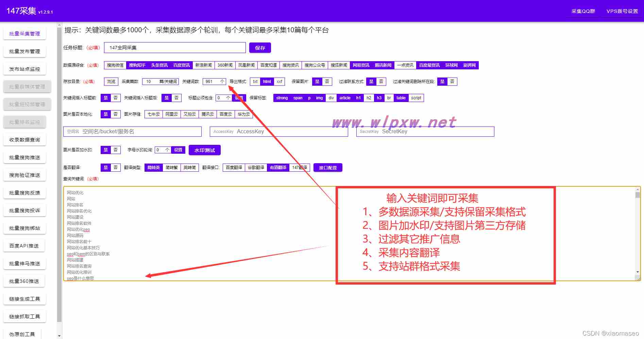
Task: Click the AccessKey input field
Action: 279,132
